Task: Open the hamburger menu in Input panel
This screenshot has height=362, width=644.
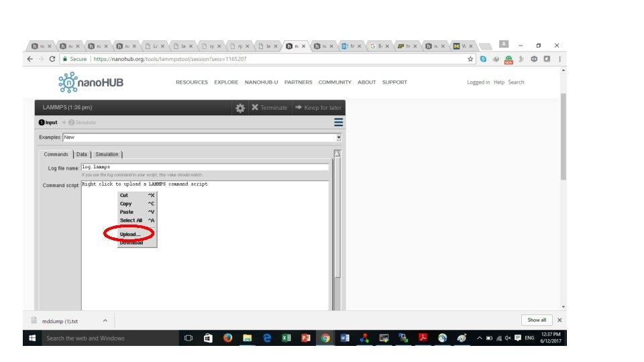Action: (x=338, y=122)
